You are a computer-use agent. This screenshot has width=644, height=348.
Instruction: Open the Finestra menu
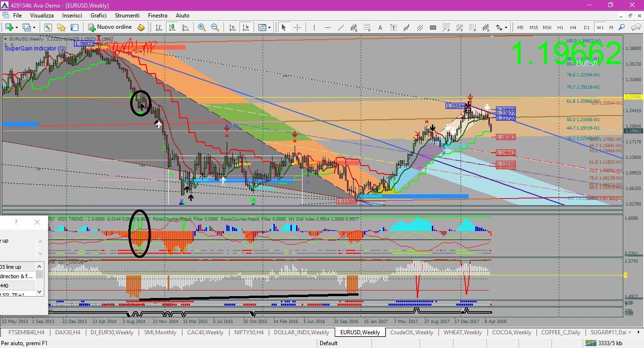157,16
